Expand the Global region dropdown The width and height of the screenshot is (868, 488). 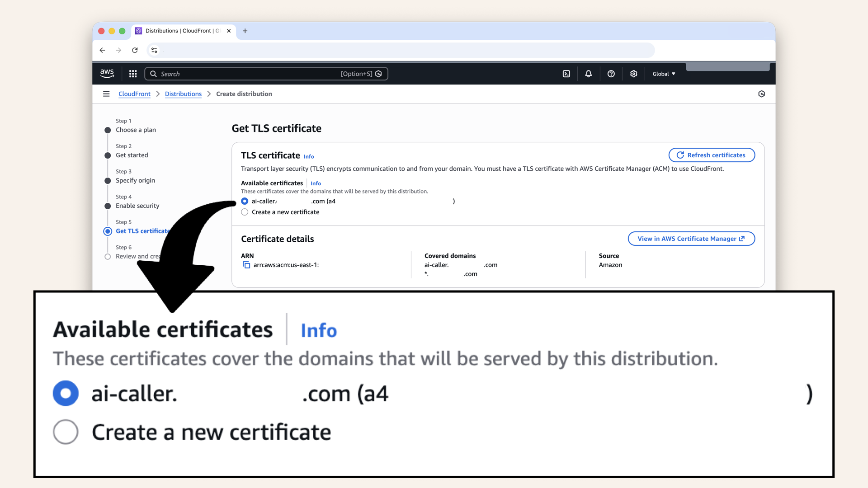point(663,74)
